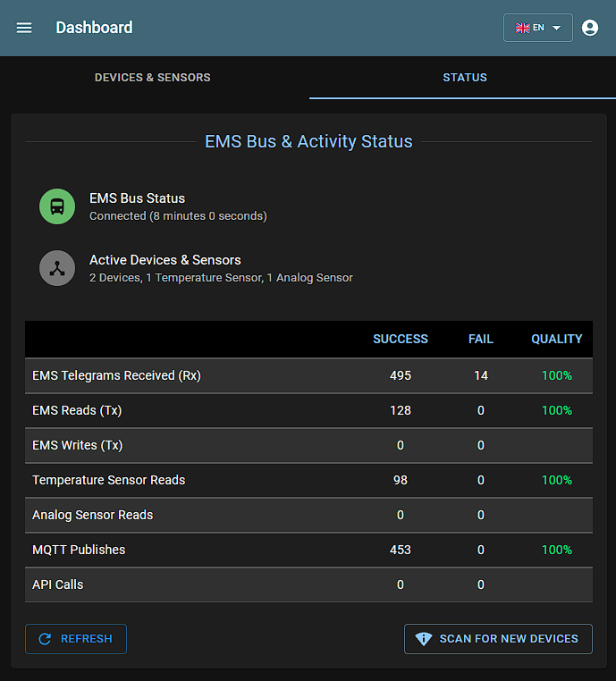Click the MQTT Publishes row

[x=308, y=550]
